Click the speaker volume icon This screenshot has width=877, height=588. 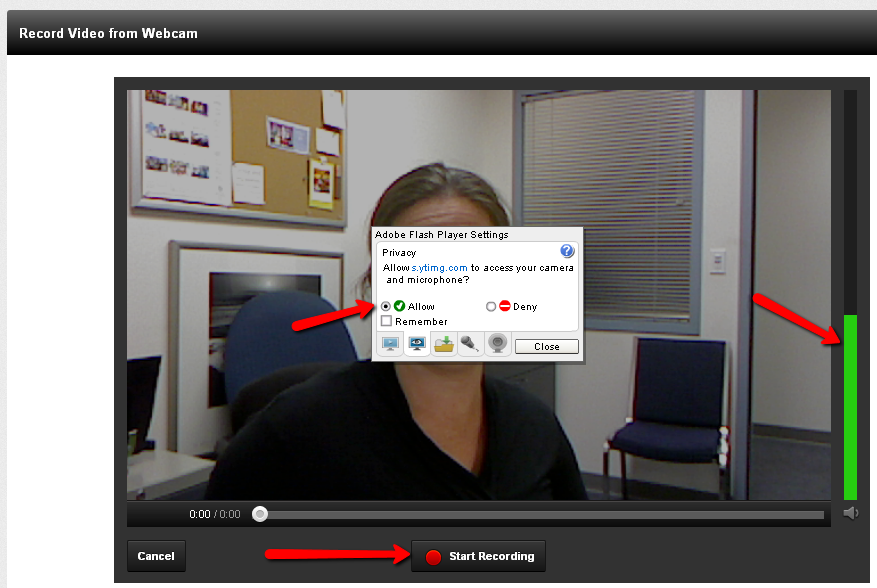[x=851, y=513]
